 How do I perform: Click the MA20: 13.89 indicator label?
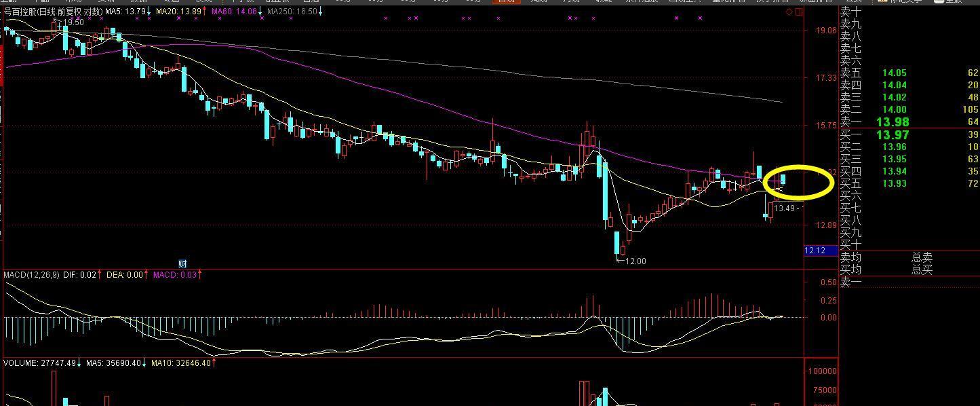(x=180, y=12)
